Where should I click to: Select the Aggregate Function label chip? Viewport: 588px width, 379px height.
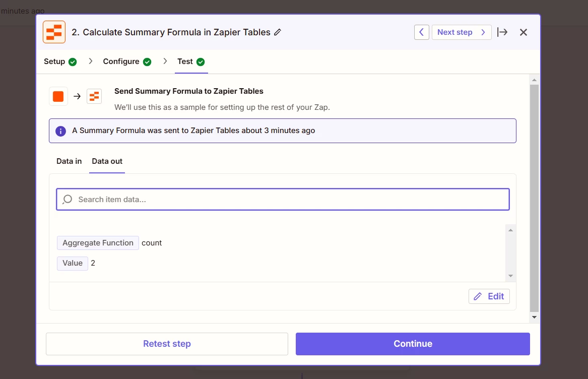pyautogui.click(x=98, y=243)
